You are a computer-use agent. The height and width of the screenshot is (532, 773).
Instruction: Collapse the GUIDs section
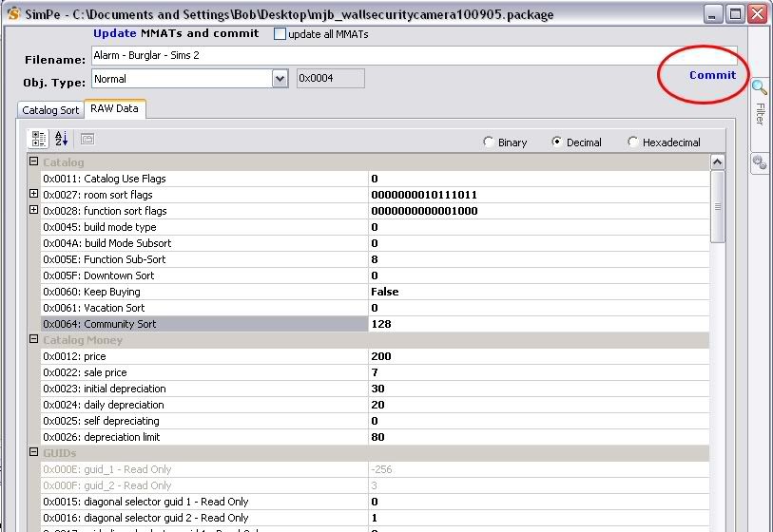[x=34, y=453]
